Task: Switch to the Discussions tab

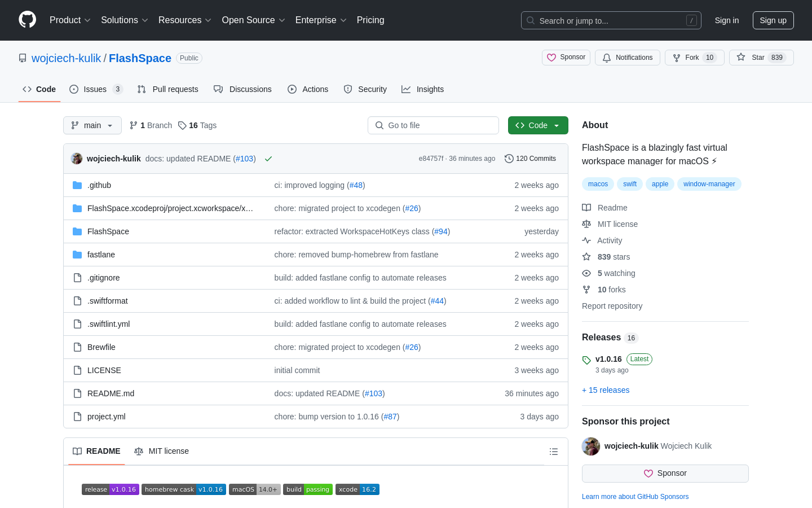Action: (x=242, y=89)
